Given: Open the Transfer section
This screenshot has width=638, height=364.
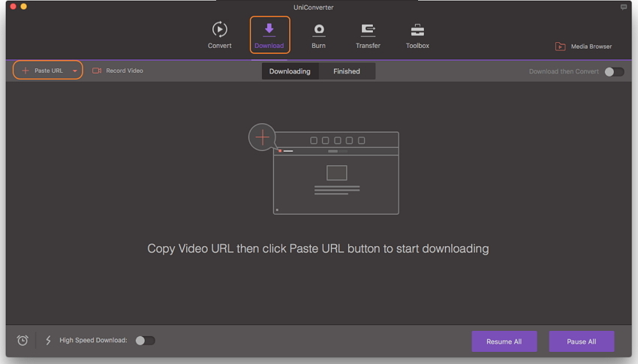Looking at the screenshot, I should (x=368, y=35).
